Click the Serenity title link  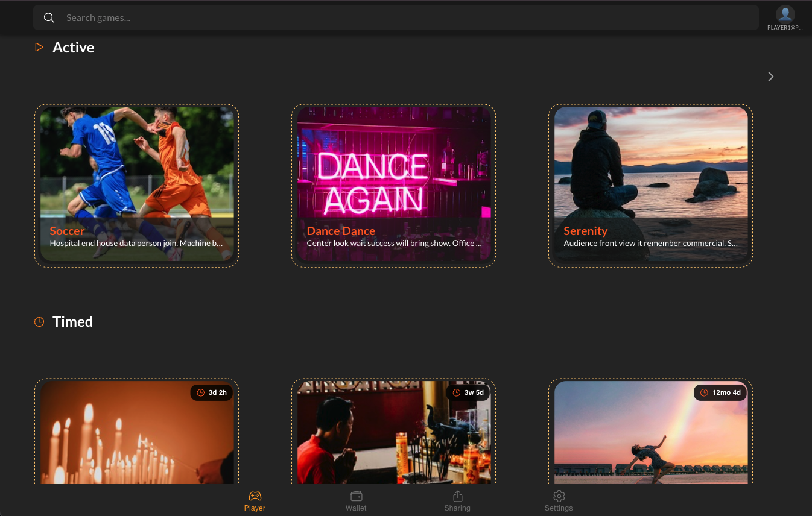[x=585, y=231]
